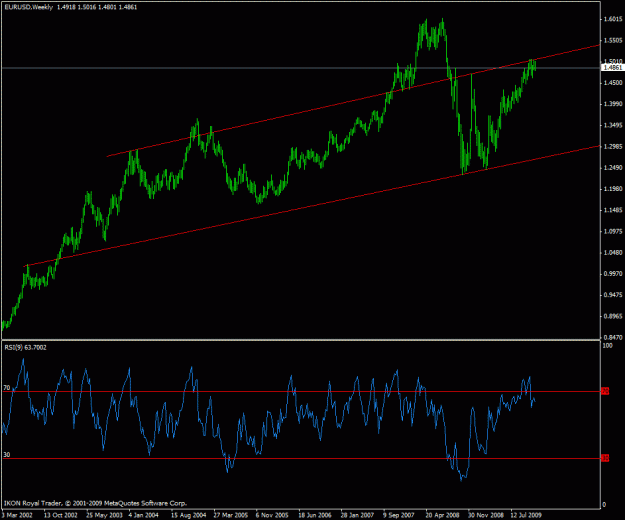Click the 1.4500 price axis label
This screenshot has height=520, width=625.
click(613, 83)
